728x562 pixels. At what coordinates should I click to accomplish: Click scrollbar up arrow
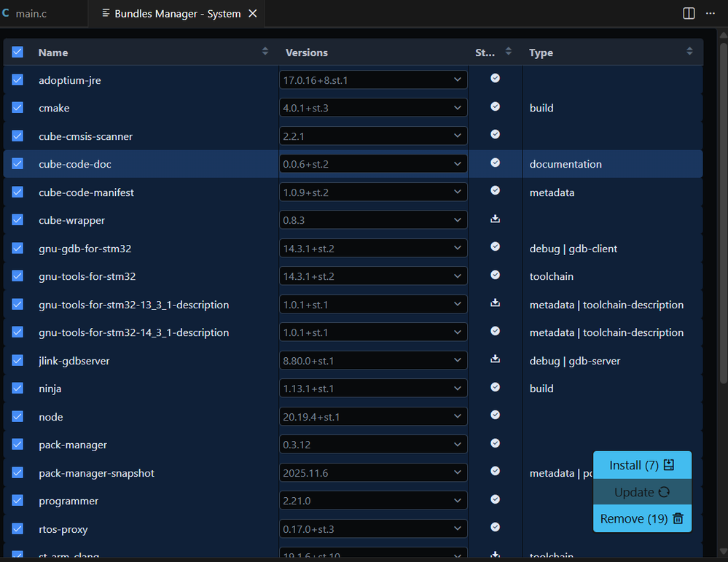point(724,34)
